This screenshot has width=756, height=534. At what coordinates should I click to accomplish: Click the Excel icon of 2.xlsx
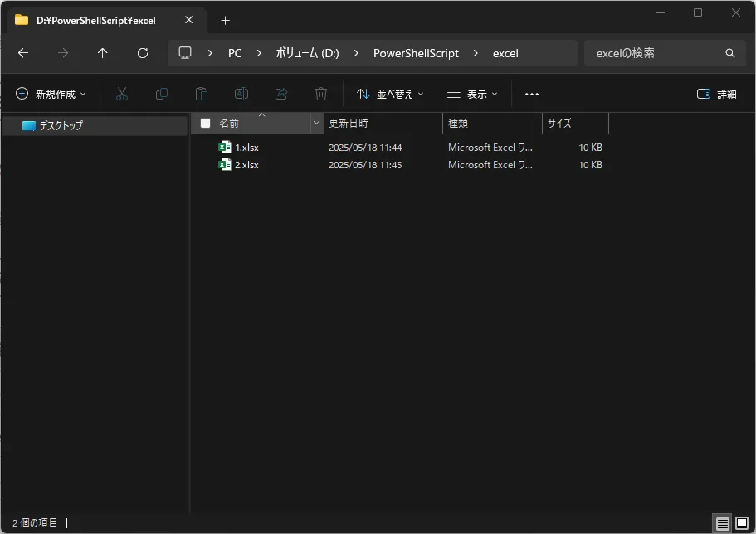click(225, 164)
